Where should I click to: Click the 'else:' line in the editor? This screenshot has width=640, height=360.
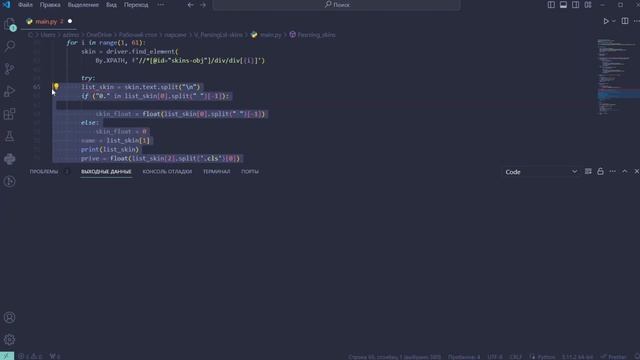[x=89, y=122]
